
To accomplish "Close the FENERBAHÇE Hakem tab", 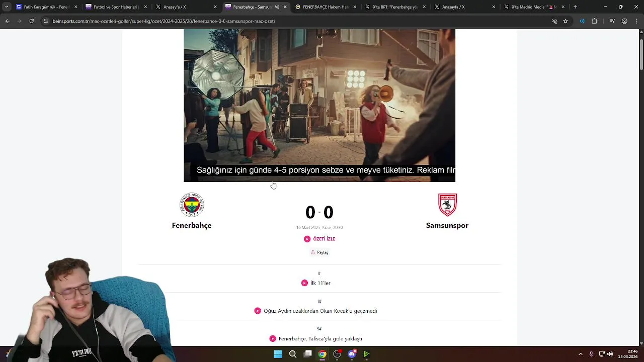I will tap(355, 7).
